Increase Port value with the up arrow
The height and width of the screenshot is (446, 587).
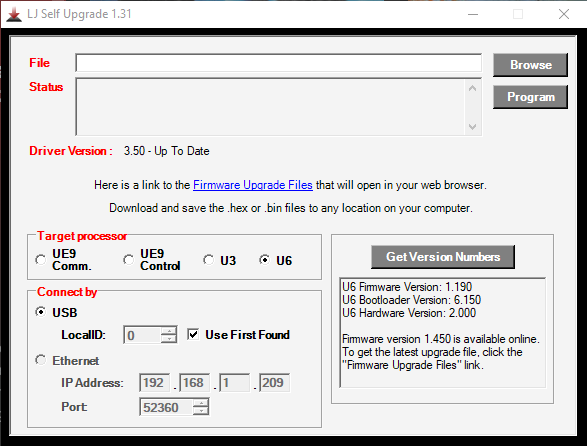[201, 403]
